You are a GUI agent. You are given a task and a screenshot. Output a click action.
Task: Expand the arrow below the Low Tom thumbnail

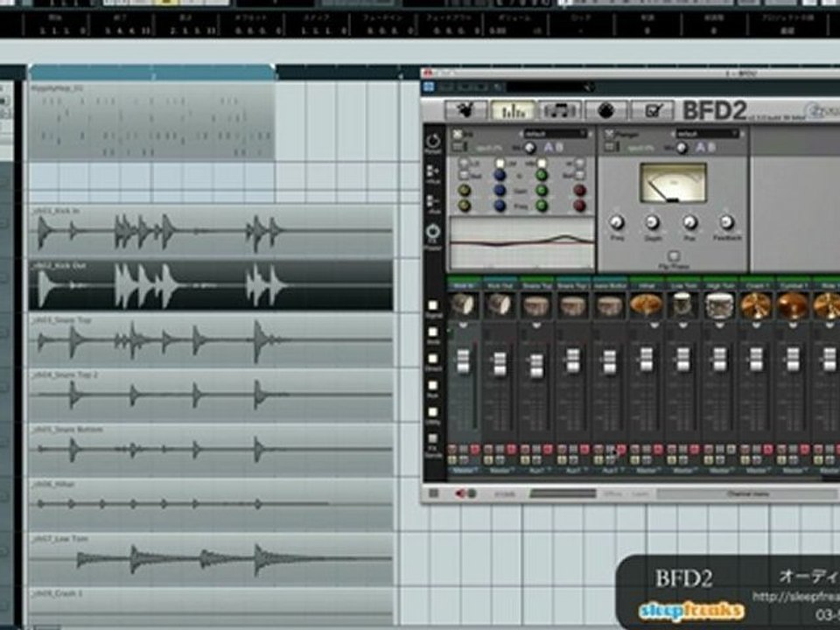coord(682,325)
